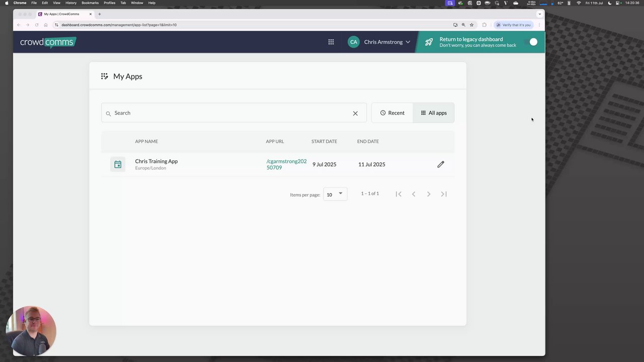Click the CA user avatar

tap(354, 42)
